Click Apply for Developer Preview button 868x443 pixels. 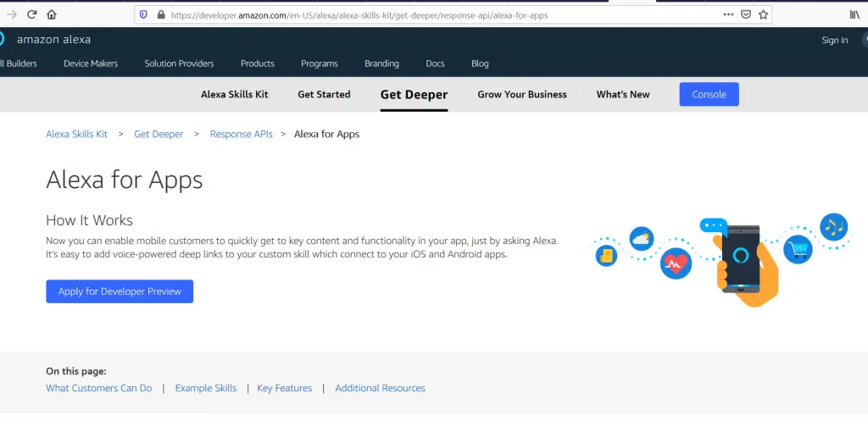[120, 291]
